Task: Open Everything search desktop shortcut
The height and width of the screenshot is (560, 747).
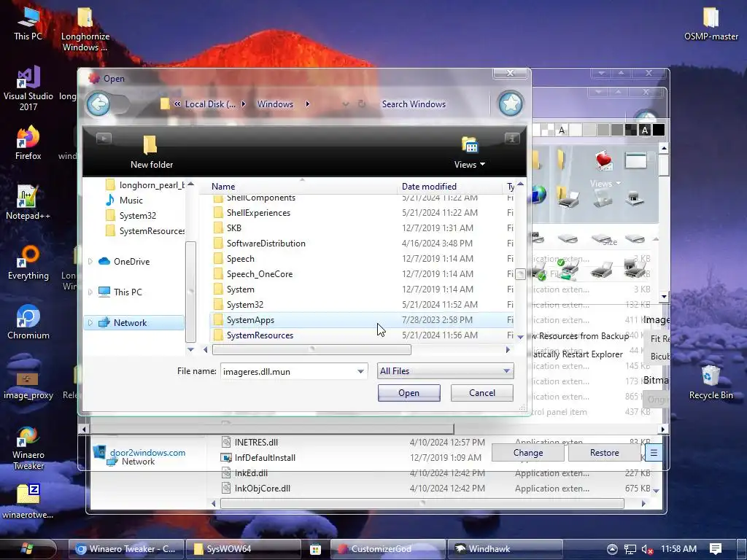Action: (x=28, y=262)
